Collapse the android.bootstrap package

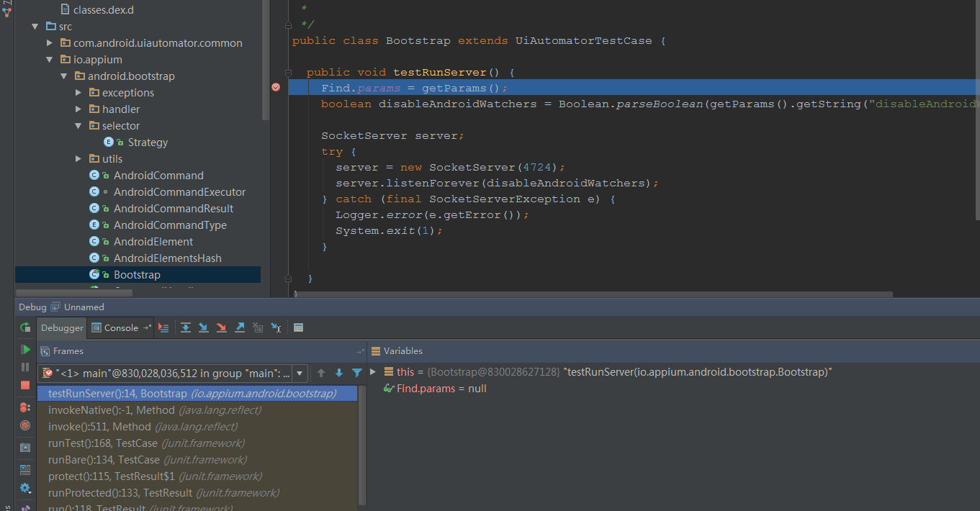(x=64, y=76)
